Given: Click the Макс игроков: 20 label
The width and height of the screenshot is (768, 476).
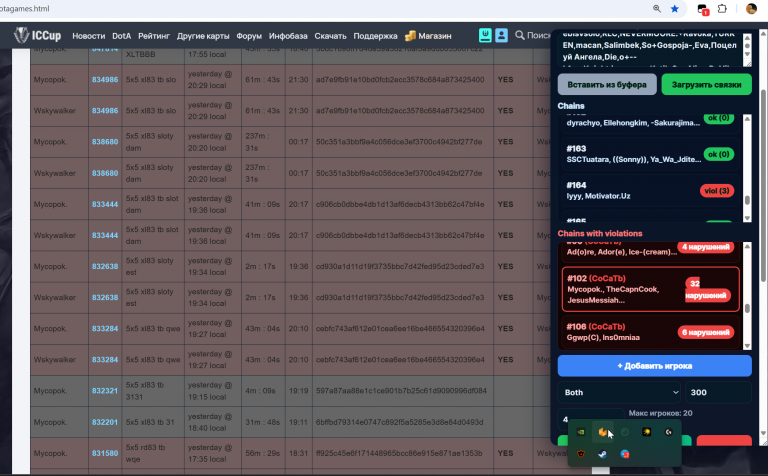Looking at the screenshot, I should click(x=660, y=413).
